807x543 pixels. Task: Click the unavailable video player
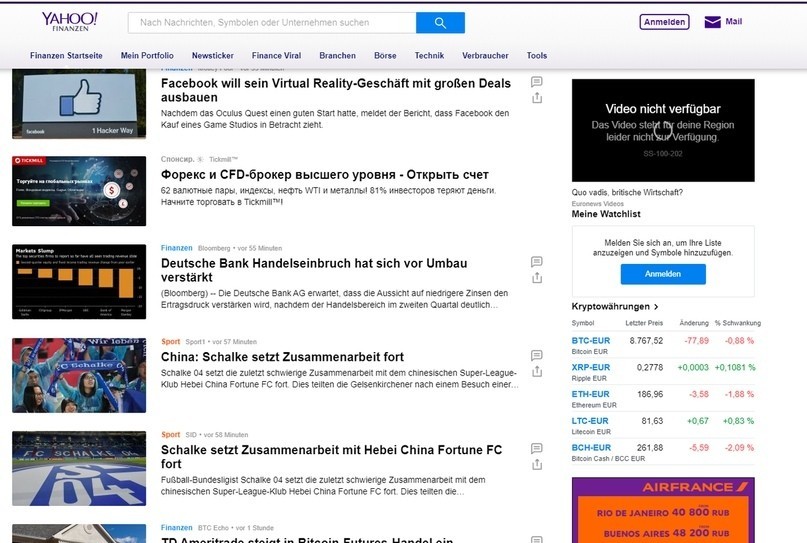click(x=663, y=130)
